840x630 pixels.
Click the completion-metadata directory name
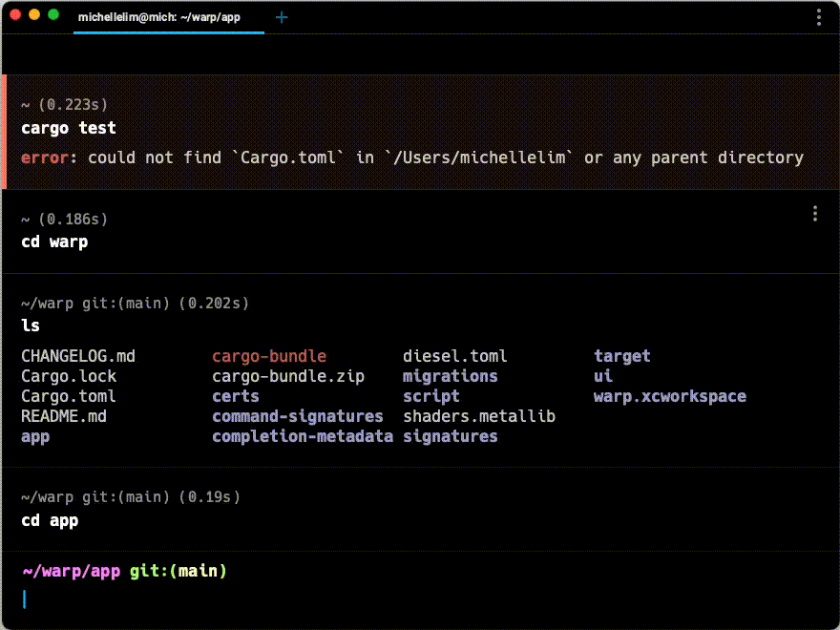pos(303,436)
